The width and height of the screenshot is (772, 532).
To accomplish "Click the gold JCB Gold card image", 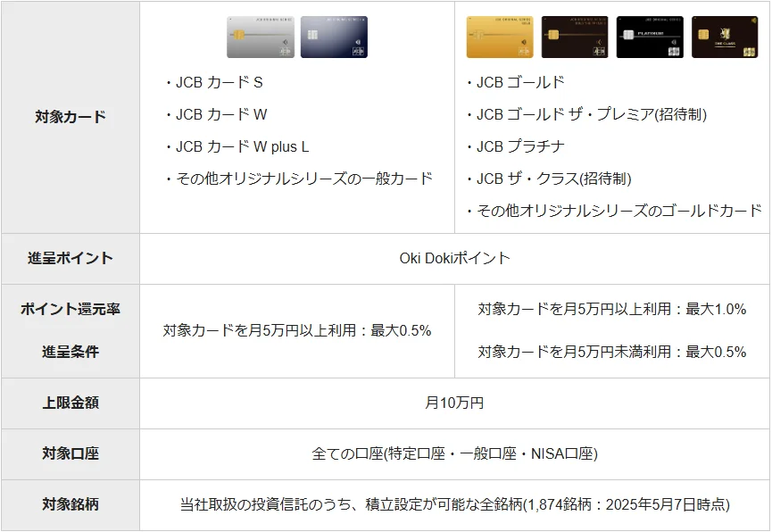I will coord(500,37).
